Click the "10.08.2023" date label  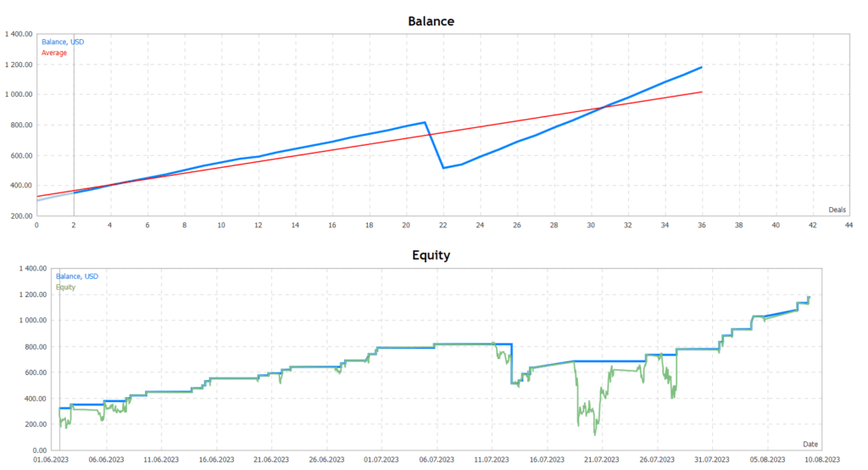822,460
